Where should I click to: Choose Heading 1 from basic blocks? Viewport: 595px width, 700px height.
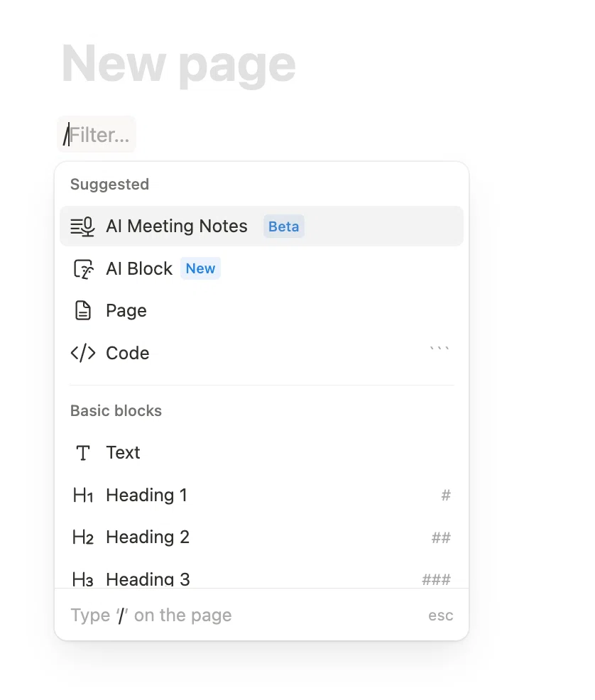261,495
